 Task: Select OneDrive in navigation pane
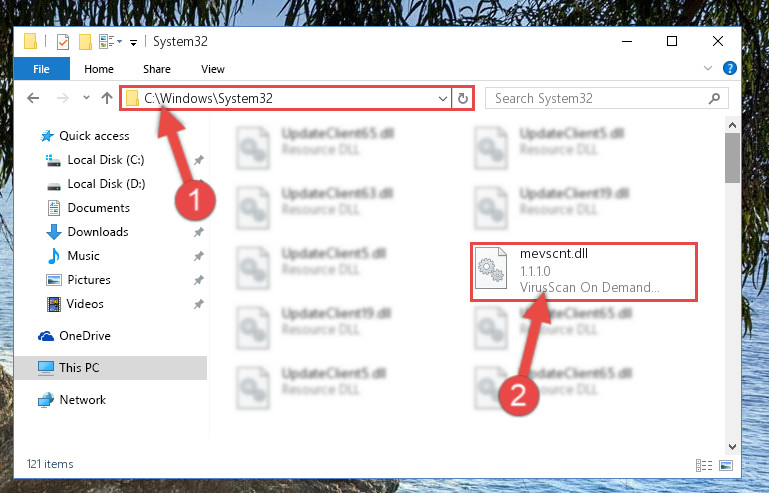[x=84, y=336]
